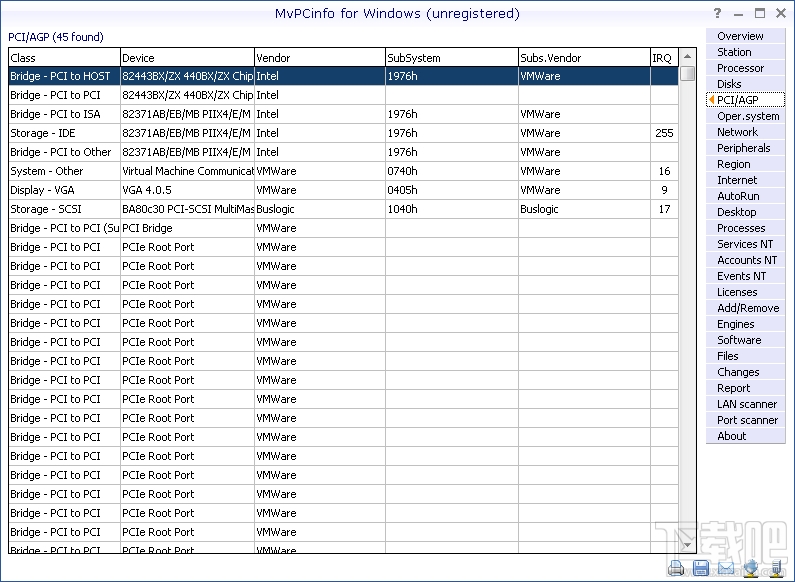Click the IRQ value '16'
Screen dimensions: 795x582
(664, 171)
